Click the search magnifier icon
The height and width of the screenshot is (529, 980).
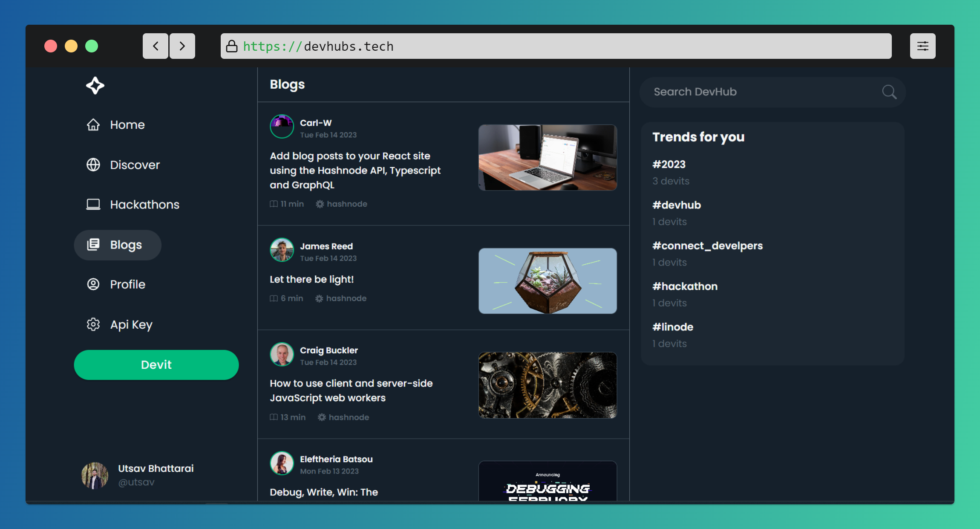point(889,92)
